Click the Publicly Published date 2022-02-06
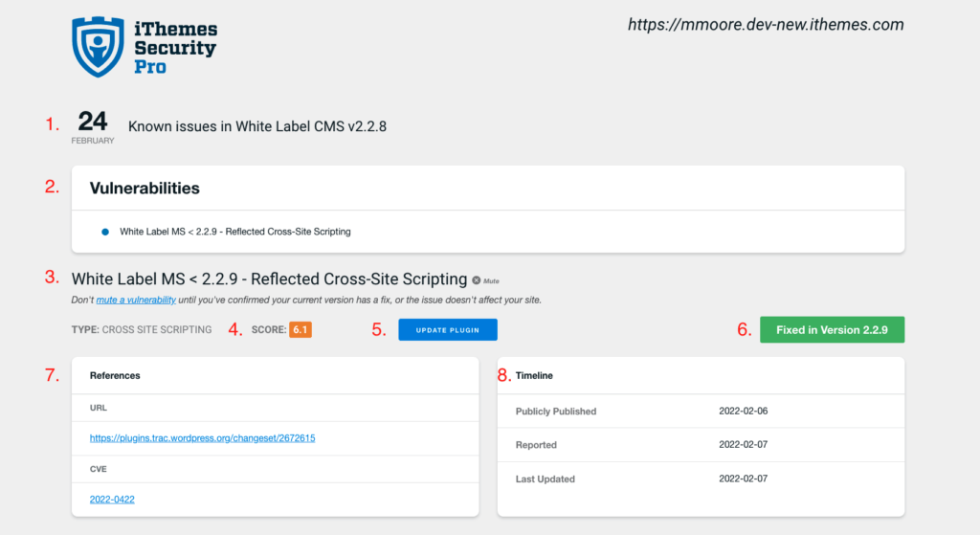This screenshot has width=980, height=535. [x=743, y=412]
